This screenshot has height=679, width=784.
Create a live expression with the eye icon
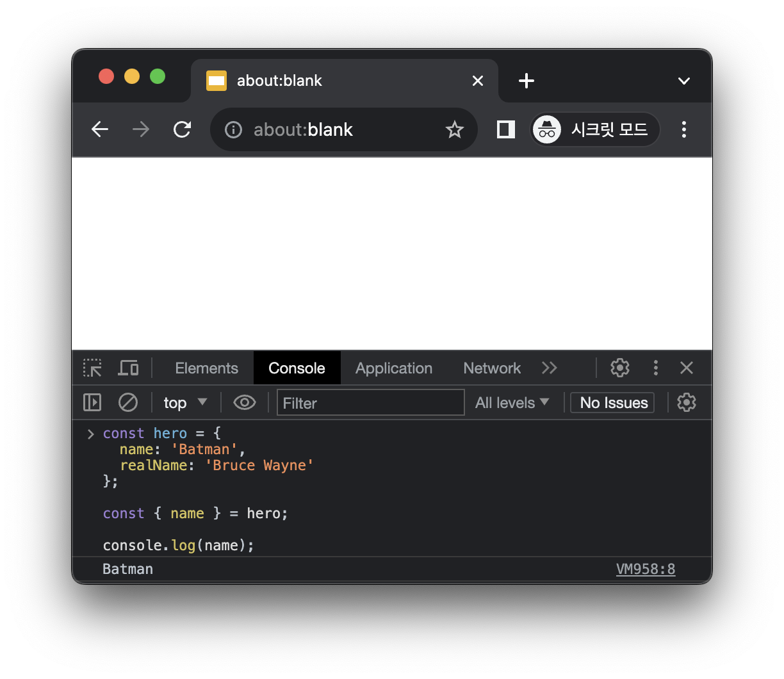click(x=245, y=402)
